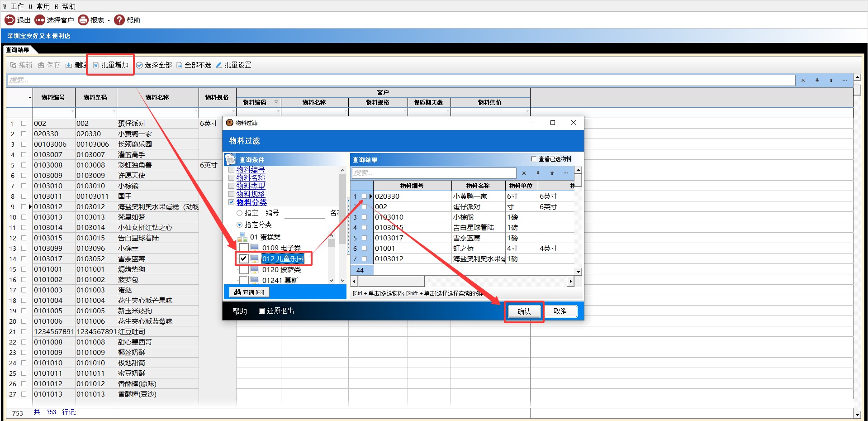Screen dimensions: 868x421
Task: Check the 0109 电子券 category checkbox
Action: click(x=243, y=248)
